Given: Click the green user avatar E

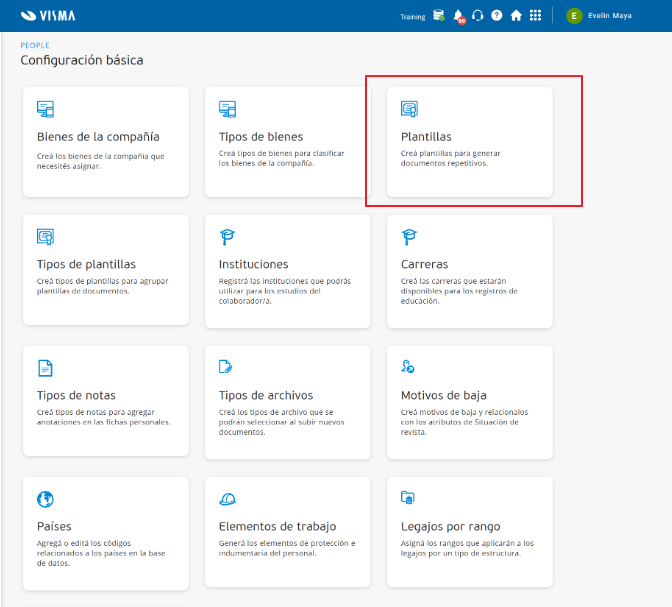Looking at the screenshot, I should tap(574, 16).
